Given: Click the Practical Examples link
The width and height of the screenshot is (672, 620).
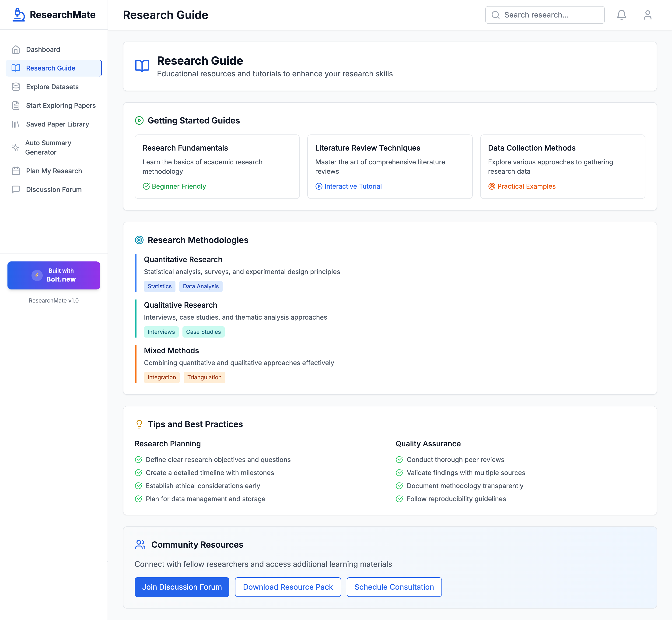Looking at the screenshot, I should pyautogui.click(x=526, y=186).
